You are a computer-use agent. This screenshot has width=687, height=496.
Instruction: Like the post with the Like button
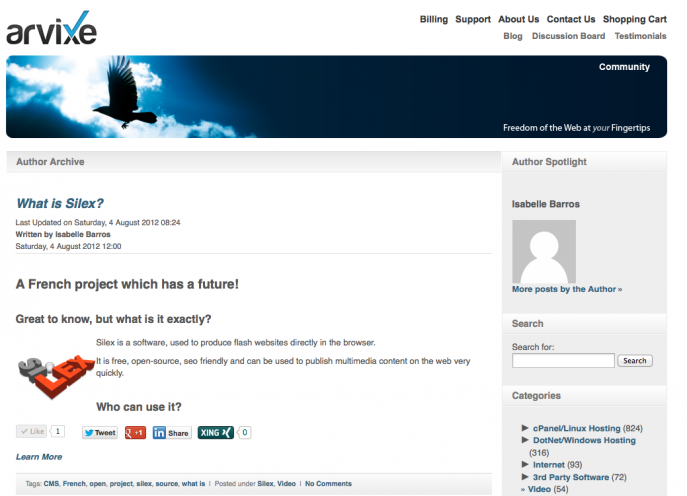pyautogui.click(x=32, y=431)
